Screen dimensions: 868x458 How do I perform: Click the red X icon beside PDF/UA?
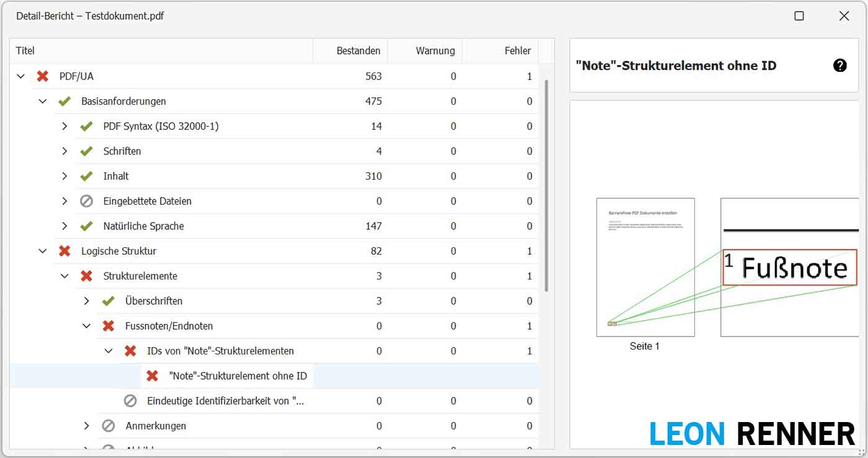click(42, 76)
